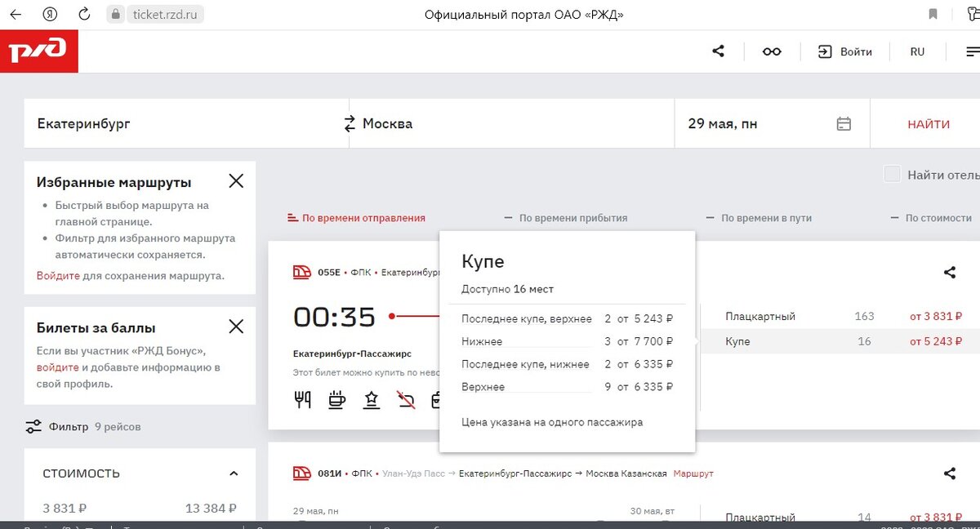Open Yandex browser home icon
This screenshot has width=980, height=529.
49,15
